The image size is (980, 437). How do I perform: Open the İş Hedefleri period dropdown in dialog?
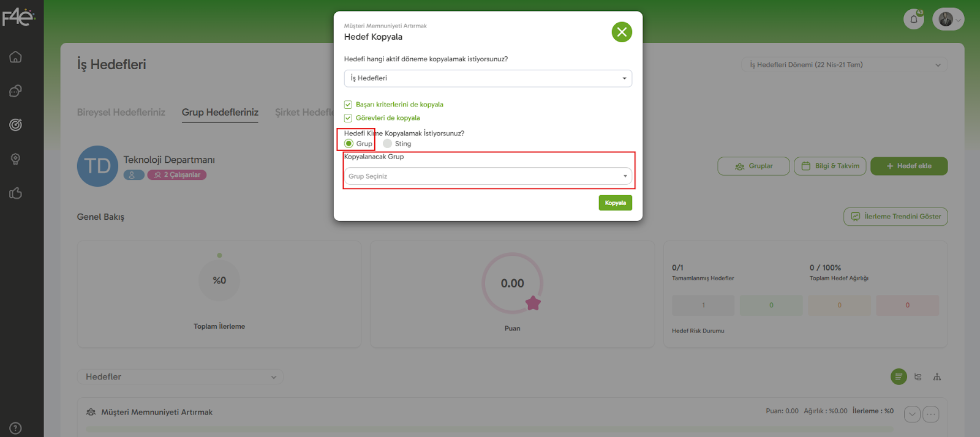coord(488,78)
